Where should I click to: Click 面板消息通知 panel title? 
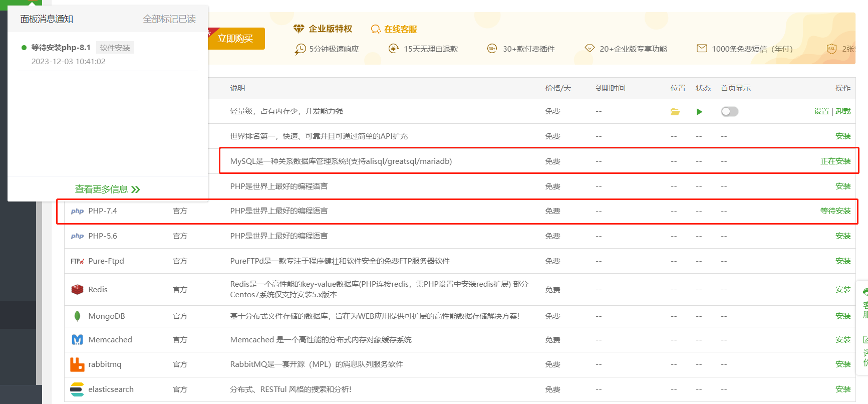(x=47, y=19)
